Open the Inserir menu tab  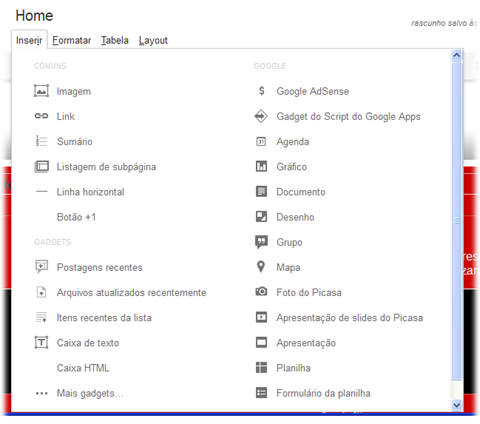coord(29,40)
